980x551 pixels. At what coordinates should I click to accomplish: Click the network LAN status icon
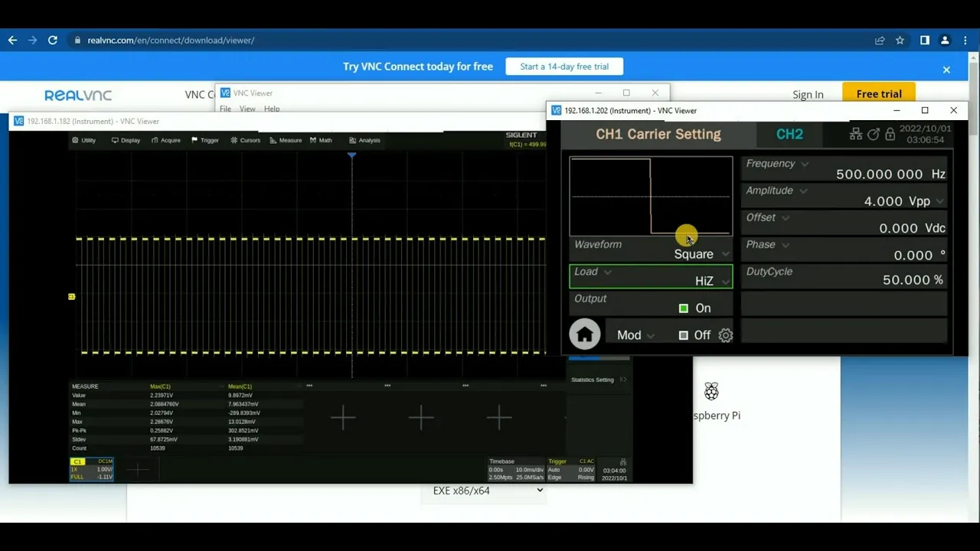856,134
